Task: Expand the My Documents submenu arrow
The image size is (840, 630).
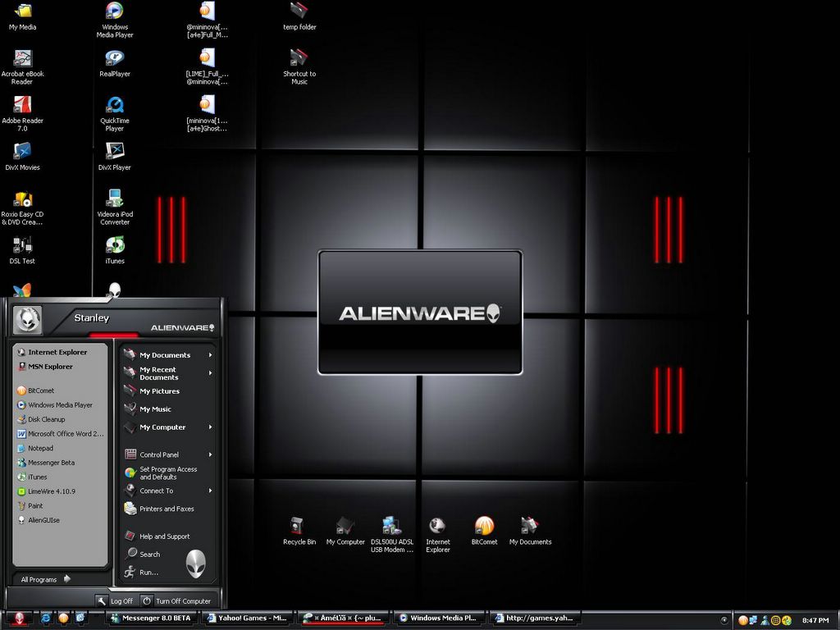Action: (x=211, y=354)
